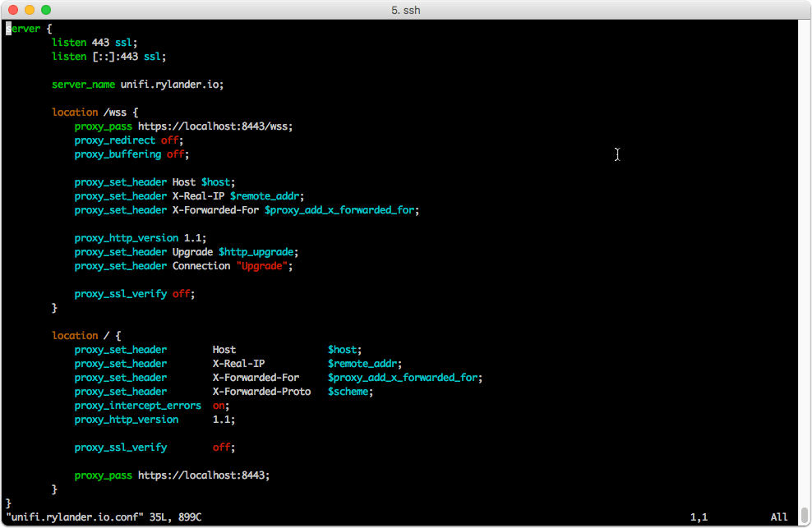Click 'X-Forwarded-For' in the wss location block
This screenshot has width=812, height=528.
click(215, 210)
